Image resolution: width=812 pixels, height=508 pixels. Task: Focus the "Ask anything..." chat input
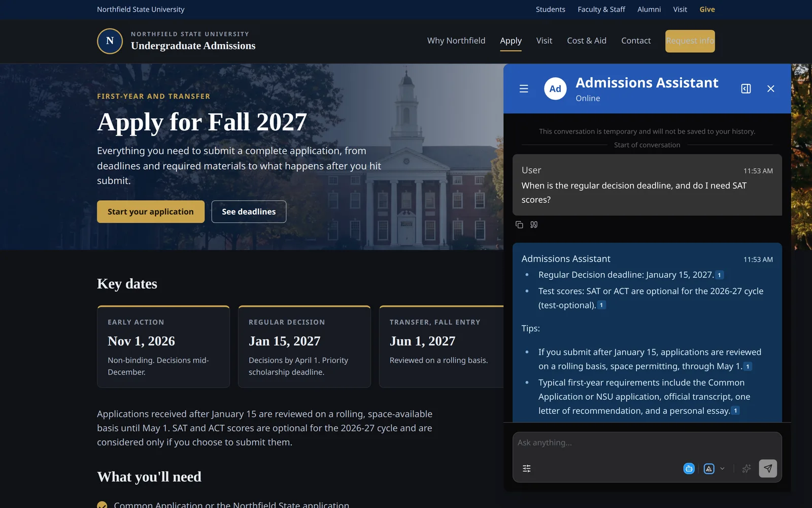(647, 443)
